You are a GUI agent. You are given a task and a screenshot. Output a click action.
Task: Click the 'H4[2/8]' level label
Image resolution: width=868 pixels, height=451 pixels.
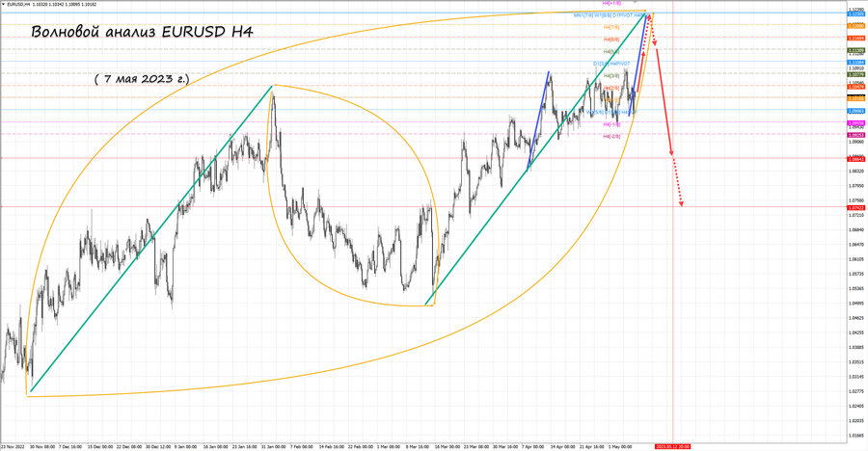(x=611, y=88)
